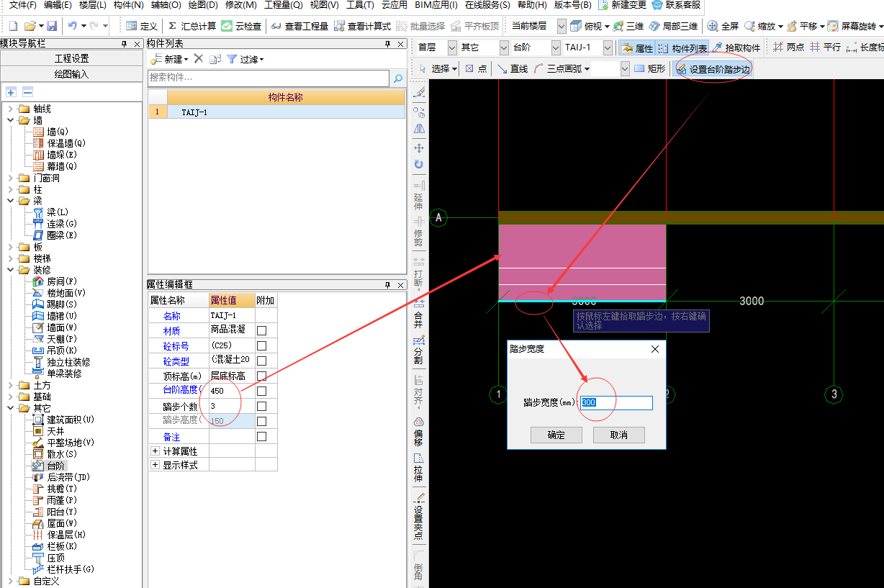884x588 pixels.
Task: Check the 附加 box for 砼标号
Action: (262, 345)
